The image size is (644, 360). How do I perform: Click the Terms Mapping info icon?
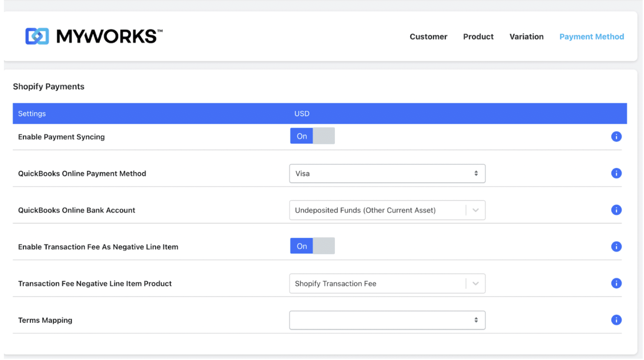616,320
